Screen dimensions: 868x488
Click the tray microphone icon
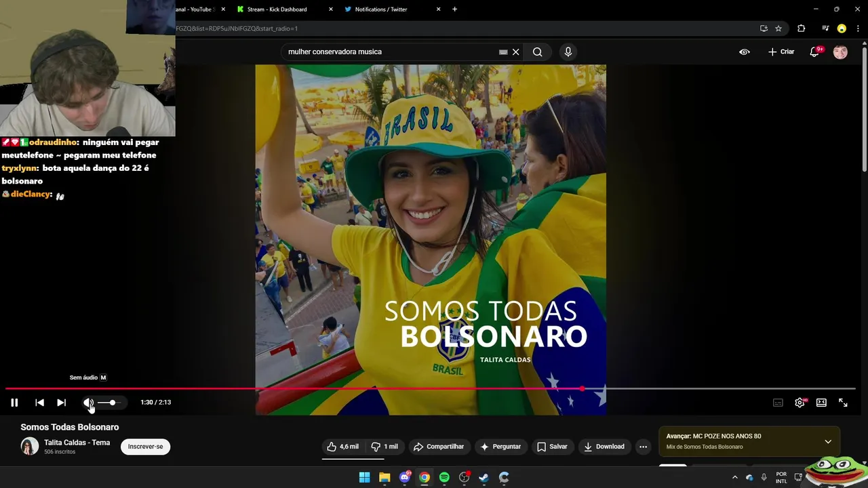click(764, 477)
